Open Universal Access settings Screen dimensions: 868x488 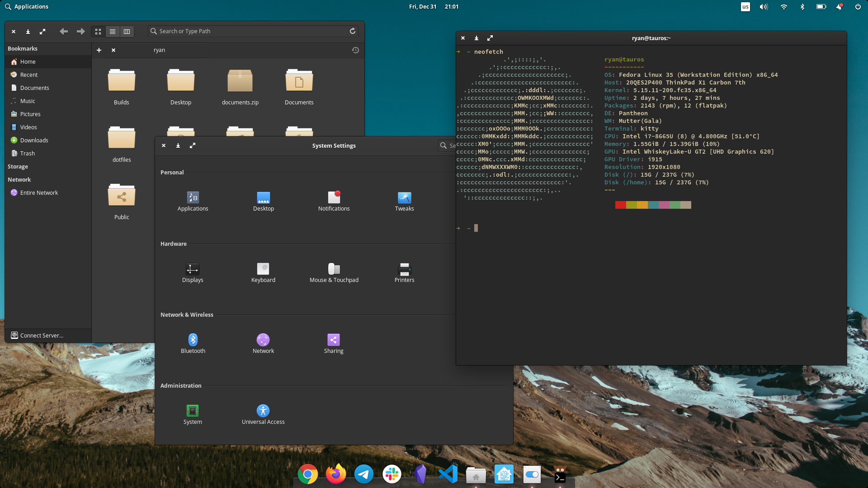pyautogui.click(x=263, y=414)
